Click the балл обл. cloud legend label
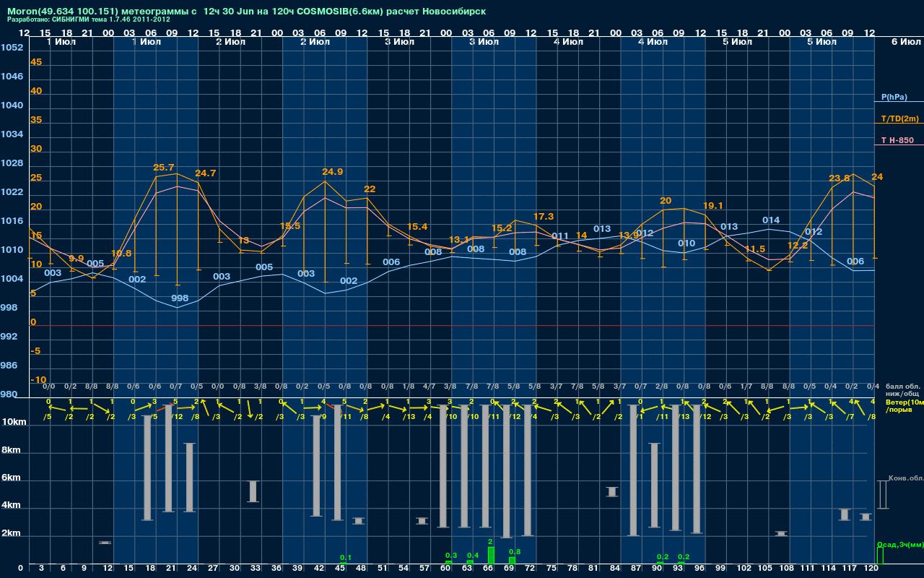Screen dimensions: 924x578 coord(903,387)
